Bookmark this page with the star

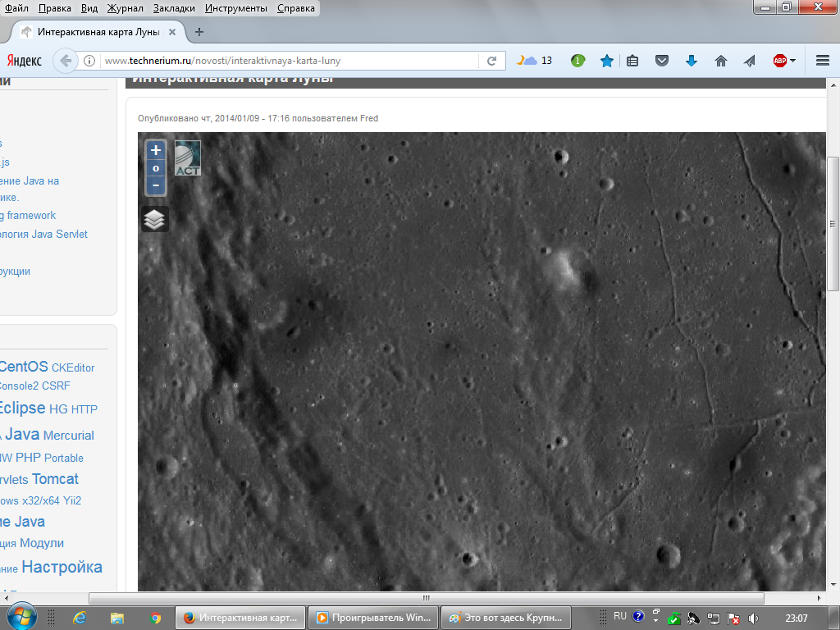point(606,61)
